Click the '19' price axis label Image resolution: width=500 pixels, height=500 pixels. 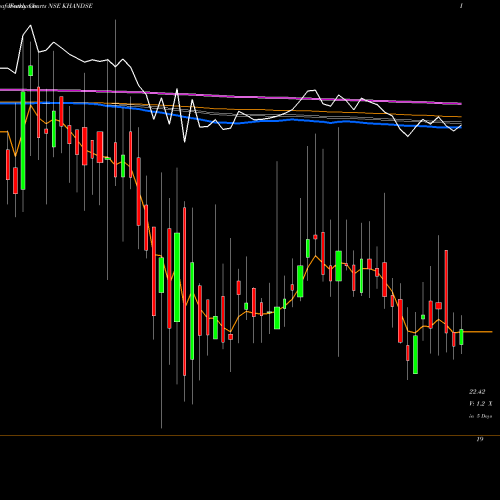click(x=480, y=439)
